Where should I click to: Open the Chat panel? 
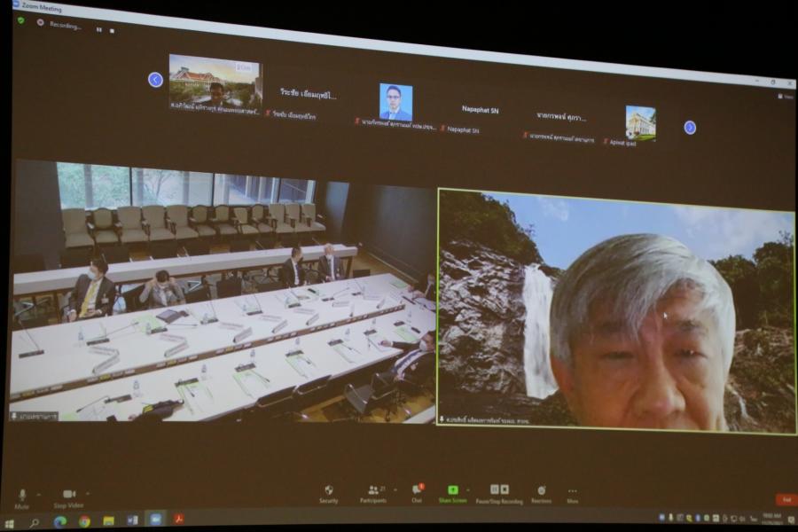(x=417, y=490)
